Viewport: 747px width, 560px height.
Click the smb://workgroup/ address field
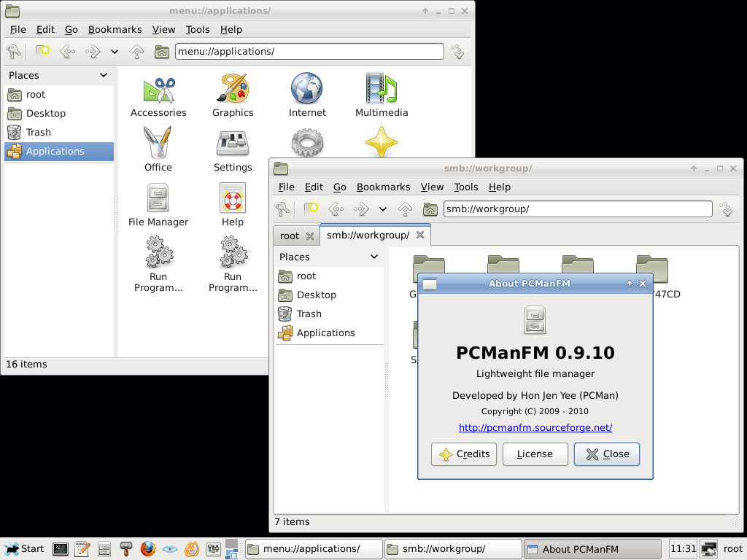tap(577, 209)
